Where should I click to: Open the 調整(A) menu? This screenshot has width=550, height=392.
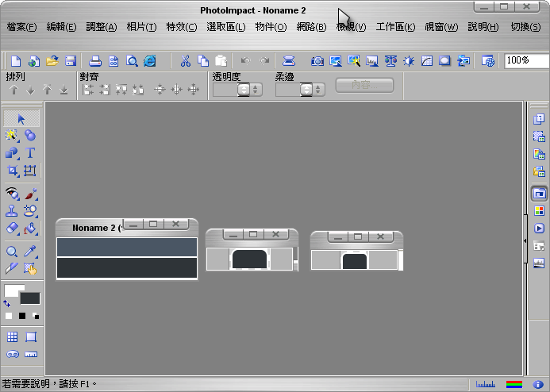pos(102,27)
